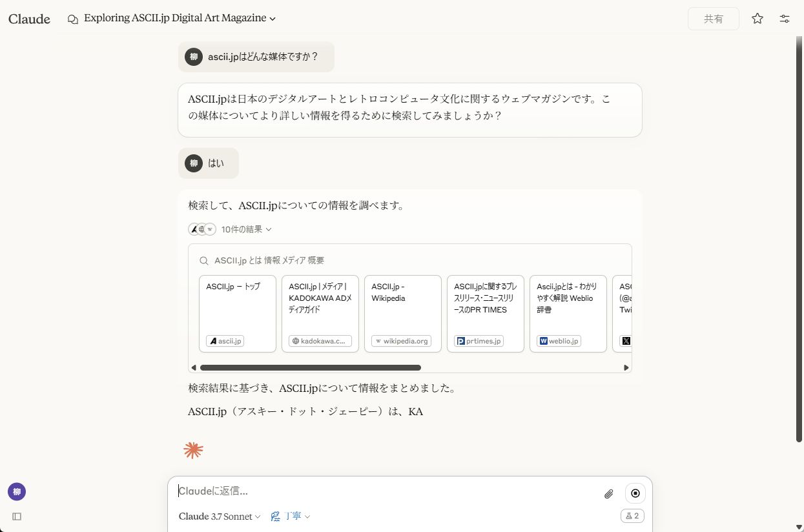Open the chat bubble icon beside title
804x532 pixels.
click(73, 19)
